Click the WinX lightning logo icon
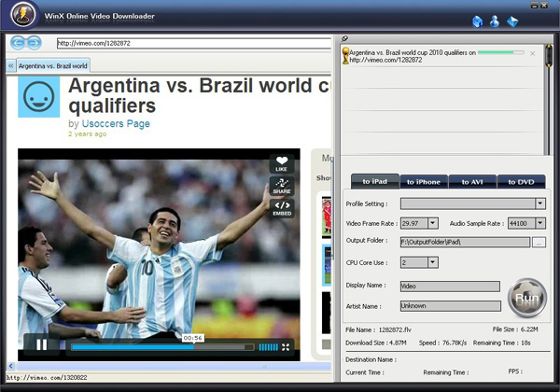Viewport: 560px width, 392px height. coord(23,15)
